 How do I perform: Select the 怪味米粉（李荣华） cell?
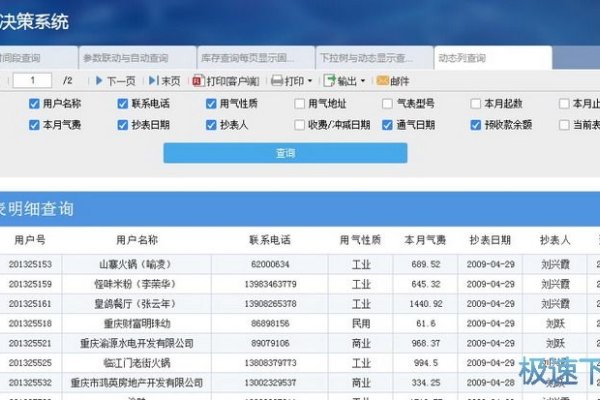pos(137,284)
